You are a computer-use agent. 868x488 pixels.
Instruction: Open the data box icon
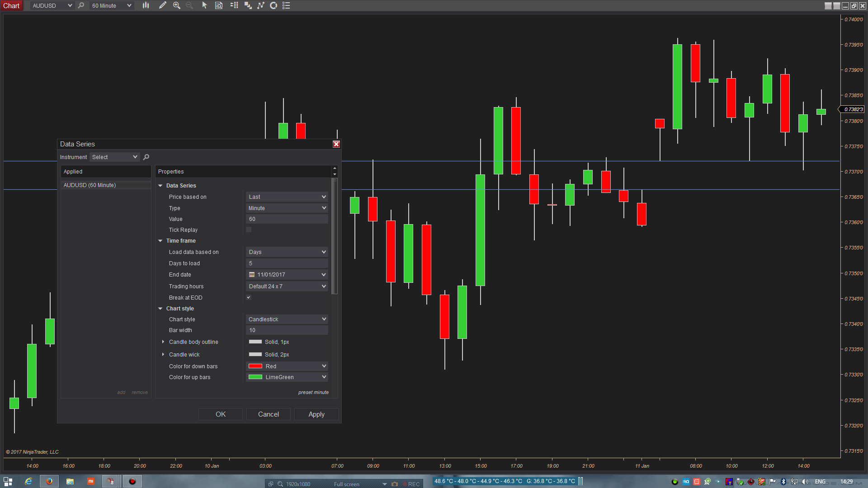coord(219,5)
